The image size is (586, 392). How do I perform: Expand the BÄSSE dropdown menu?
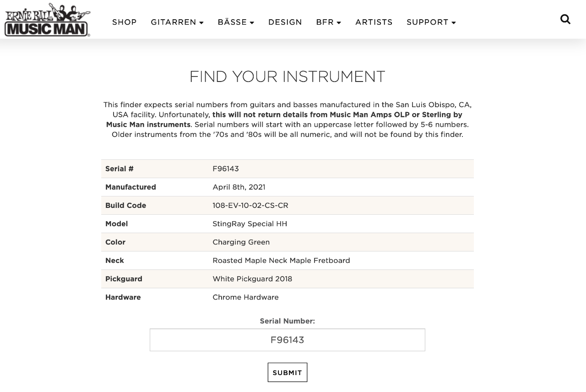(x=236, y=22)
